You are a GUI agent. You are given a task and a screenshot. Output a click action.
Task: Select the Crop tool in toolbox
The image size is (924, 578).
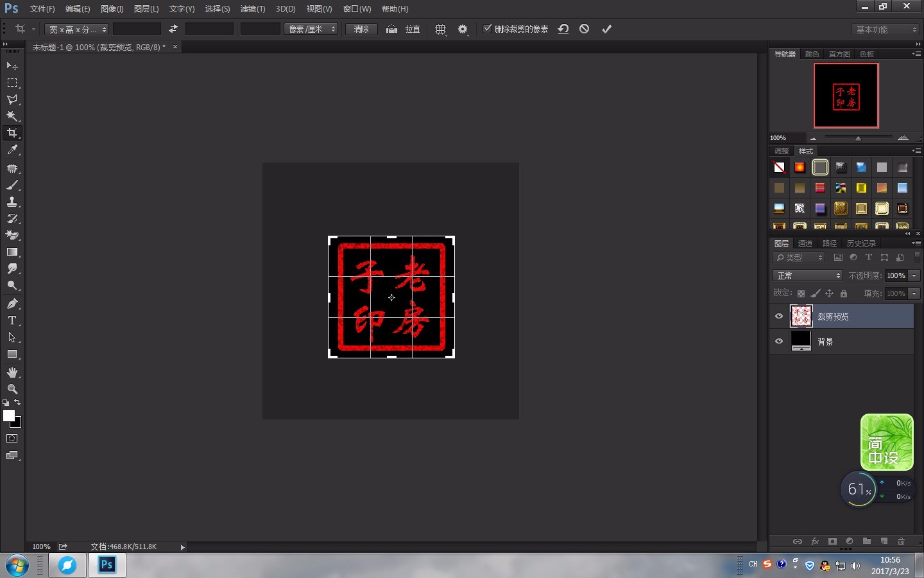12,133
